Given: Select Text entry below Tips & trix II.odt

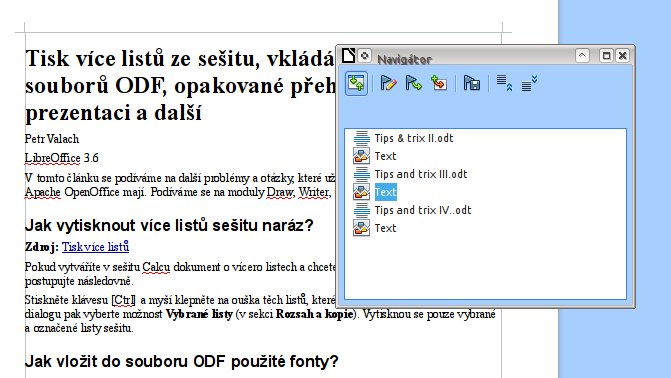Looking at the screenshot, I should click(385, 156).
